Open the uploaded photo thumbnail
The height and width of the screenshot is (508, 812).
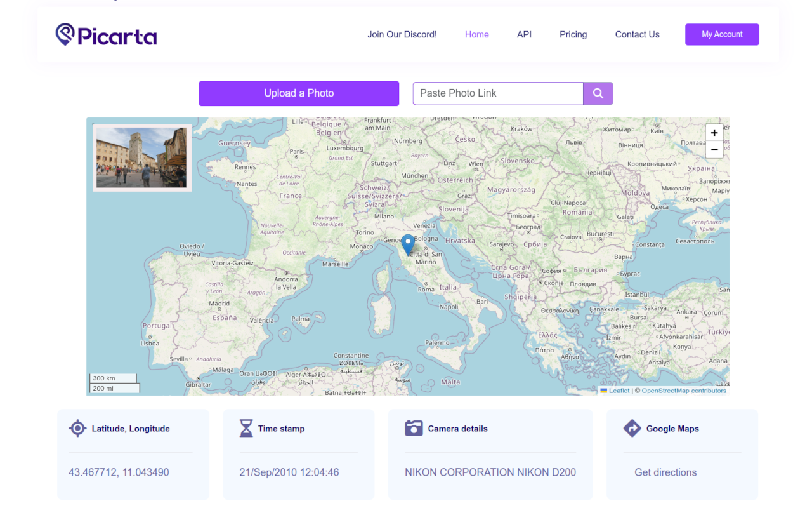[142, 157]
